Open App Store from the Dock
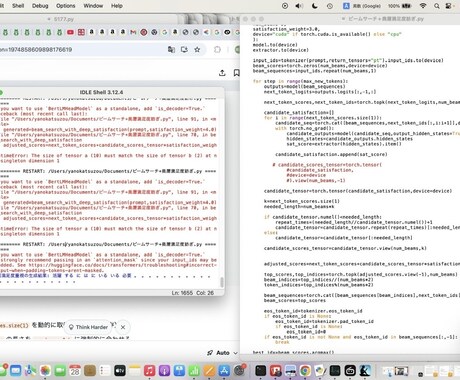The height and width of the screenshot is (380, 460). tap(224, 370)
